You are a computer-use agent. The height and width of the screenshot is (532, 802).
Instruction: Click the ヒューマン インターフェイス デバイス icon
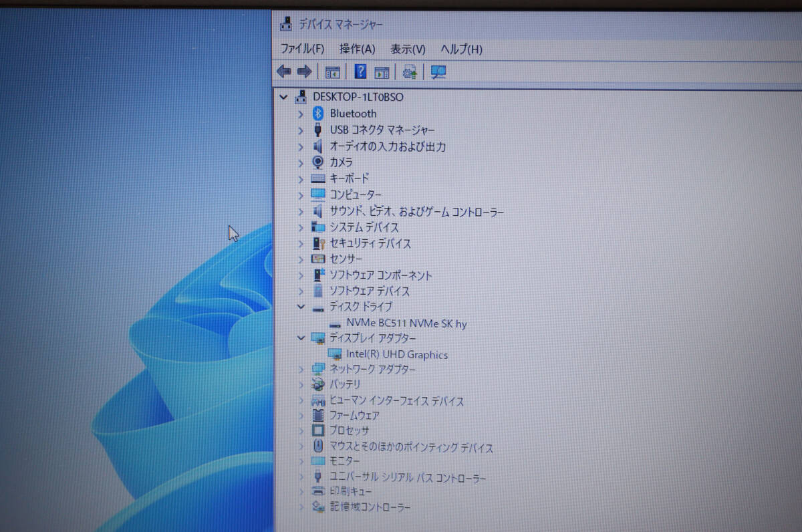click(x=318, y=401)
